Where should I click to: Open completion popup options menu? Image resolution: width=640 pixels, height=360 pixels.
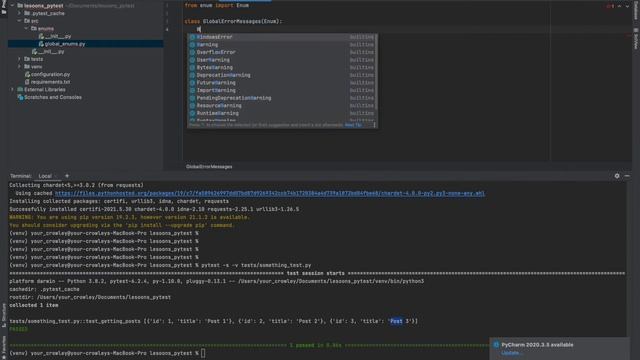(x=374, y=125)
